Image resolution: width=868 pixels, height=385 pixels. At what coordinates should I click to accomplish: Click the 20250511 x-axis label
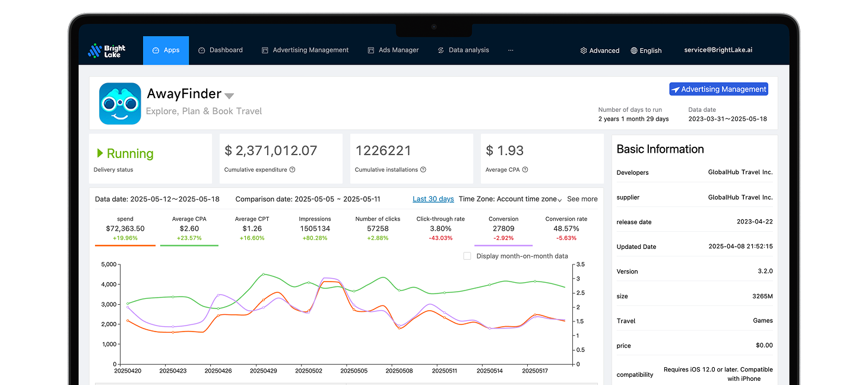point(445,371)
